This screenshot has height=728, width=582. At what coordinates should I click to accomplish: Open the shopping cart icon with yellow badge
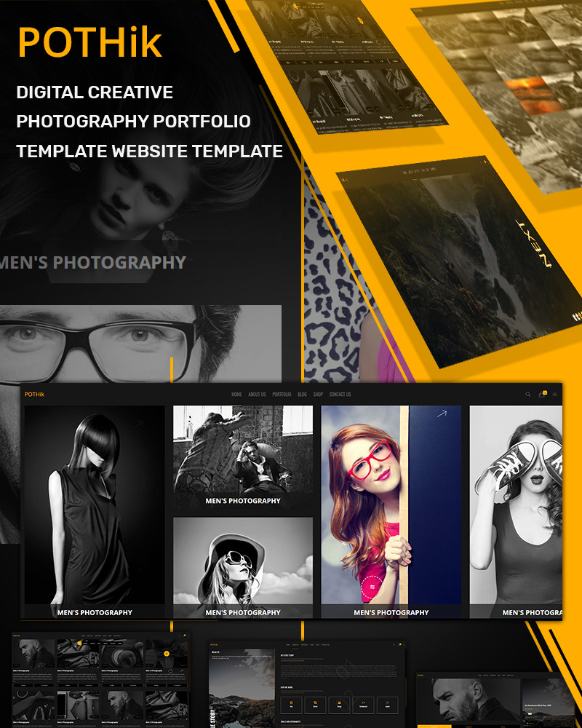[x=542, y=395]
